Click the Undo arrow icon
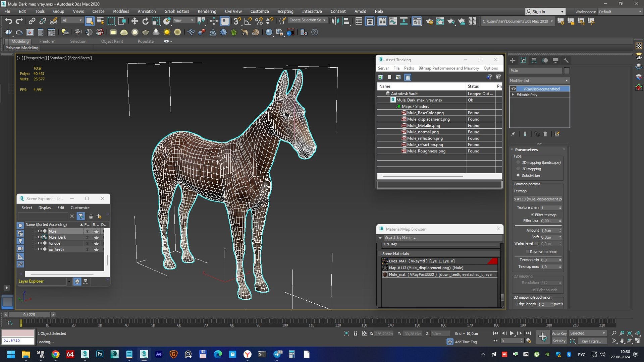The image size is (644, 362). pos(8,21)
